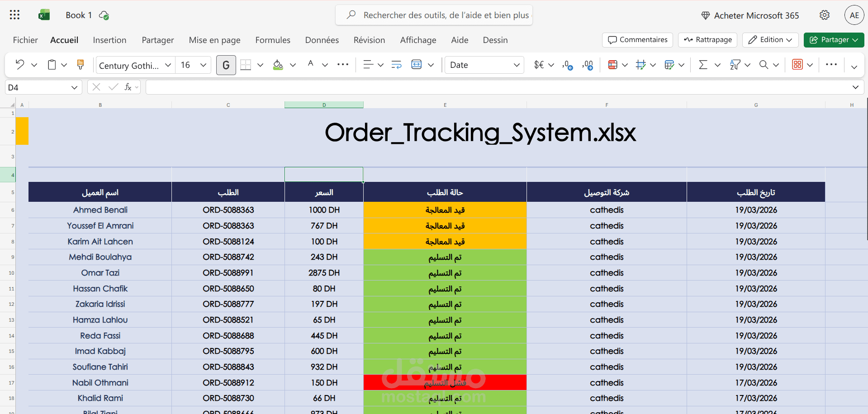Select the font color icon
Image resolution: width=868 pixels, height=414 pixels.
pos(310,64)
